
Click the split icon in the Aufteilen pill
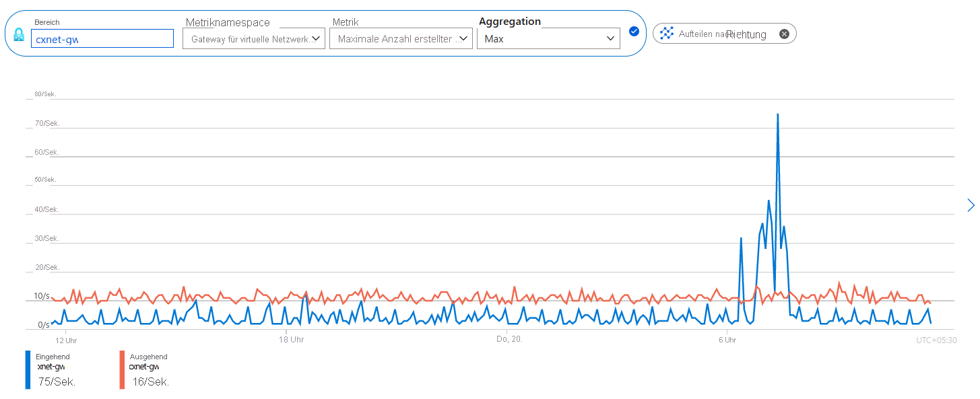(667, 33)
